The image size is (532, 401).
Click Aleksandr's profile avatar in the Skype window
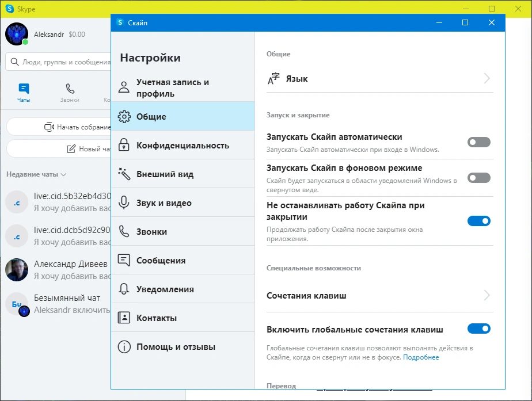click(17, 34)
